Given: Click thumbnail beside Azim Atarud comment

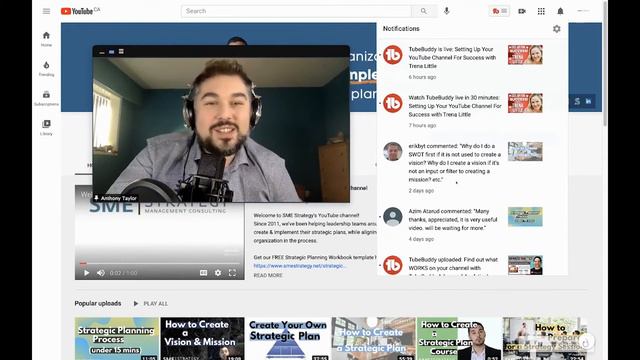Looking at the screenshot, I should 525,216.
